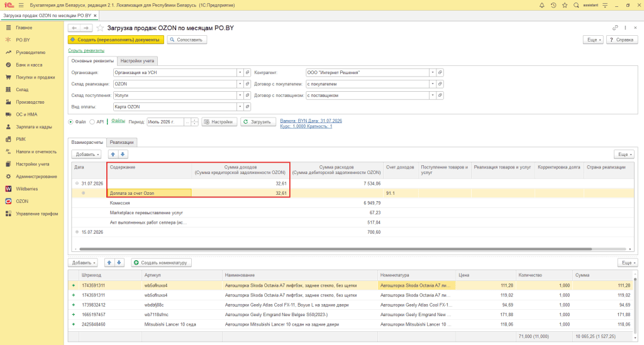644x345 pixels.
Task: Open the Банк и касса section
Action: click(29, 65)
